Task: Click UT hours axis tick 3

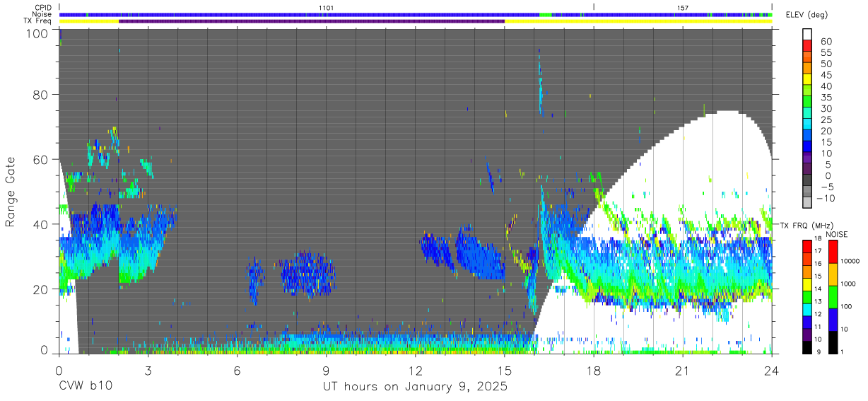Action: tap(148, 370)
